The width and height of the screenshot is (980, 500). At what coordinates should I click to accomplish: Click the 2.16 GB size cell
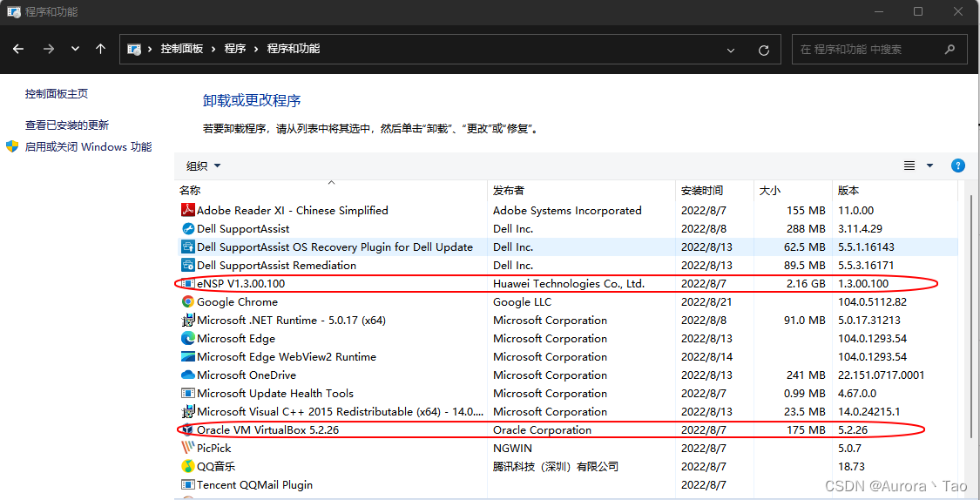(806, 284)
